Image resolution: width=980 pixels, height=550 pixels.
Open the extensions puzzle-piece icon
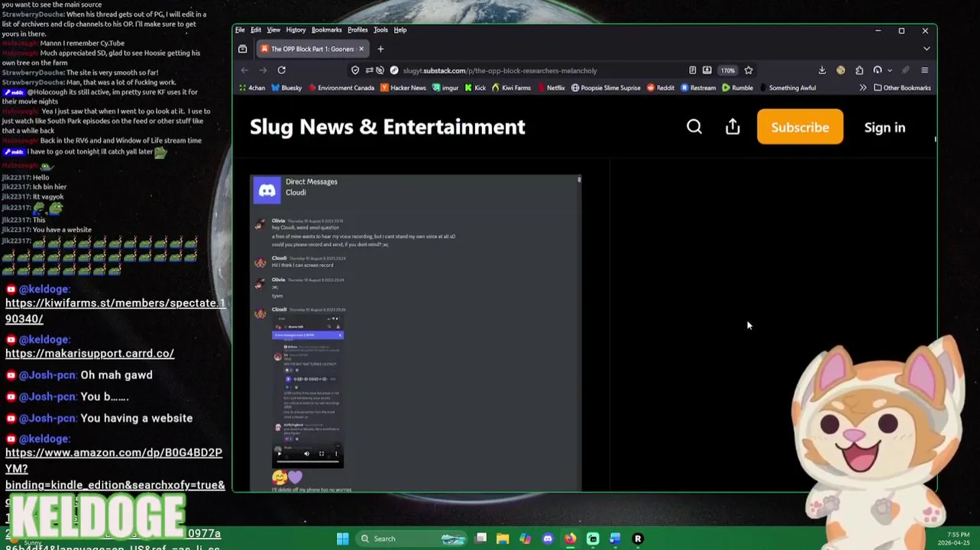click(x=859, y=70)
